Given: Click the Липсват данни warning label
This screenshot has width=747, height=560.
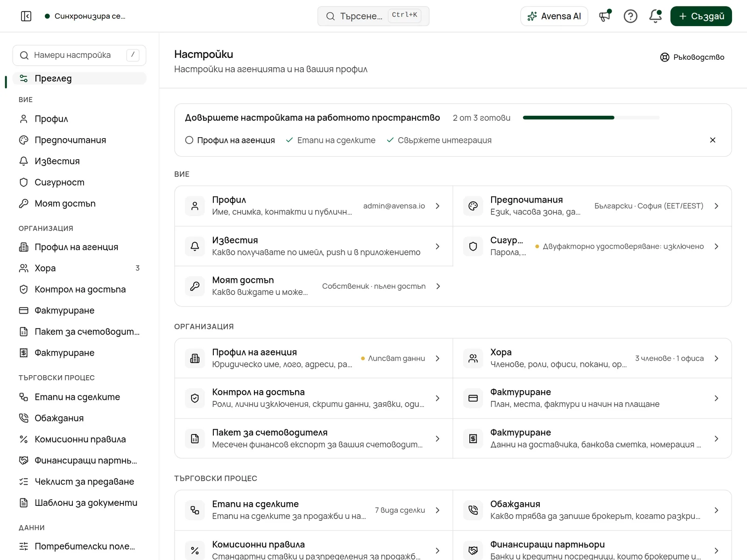Looking at the screenshot, I should point(393,358).
